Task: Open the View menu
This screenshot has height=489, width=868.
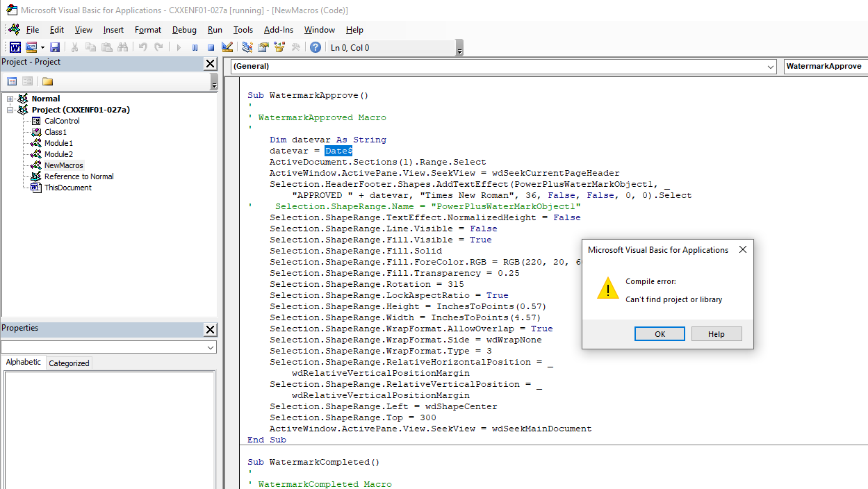Action: (x=83, y=30)
